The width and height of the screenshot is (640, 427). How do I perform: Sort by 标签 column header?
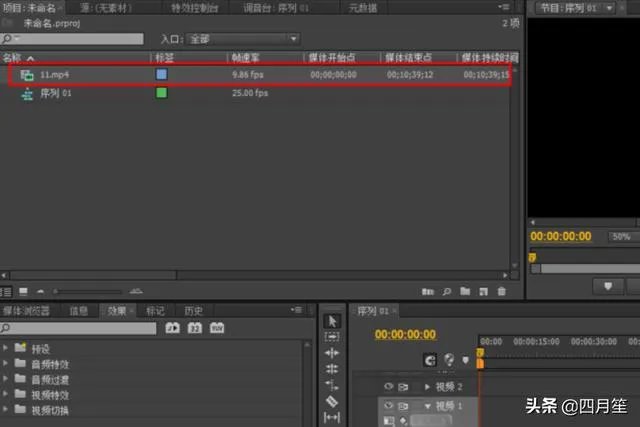tap(165, 58)
